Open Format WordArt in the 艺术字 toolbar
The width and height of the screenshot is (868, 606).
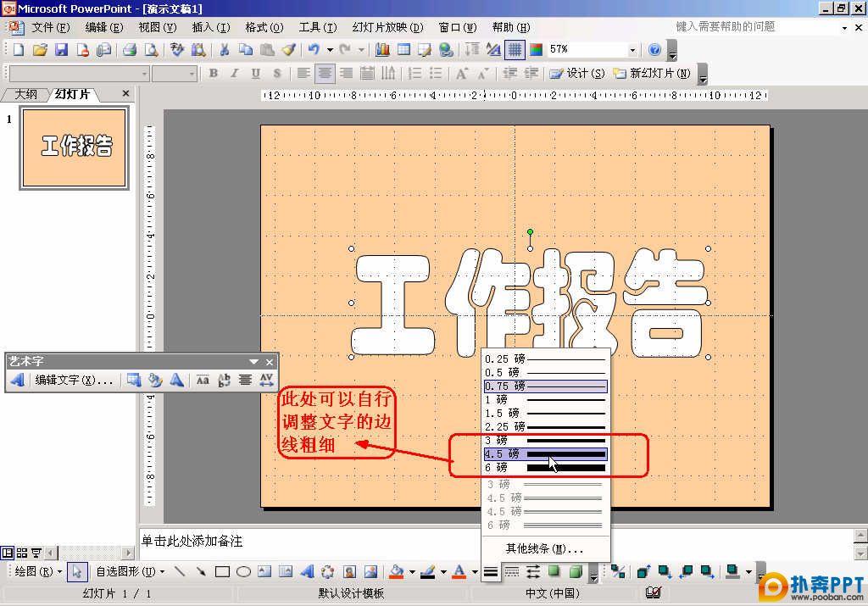(x=155, y=381)
